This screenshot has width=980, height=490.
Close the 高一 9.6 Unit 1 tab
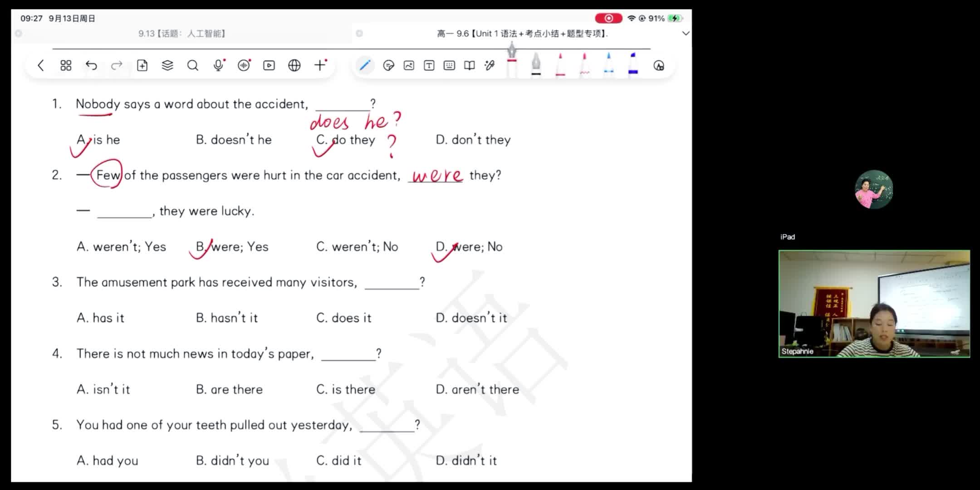point(359,33)
